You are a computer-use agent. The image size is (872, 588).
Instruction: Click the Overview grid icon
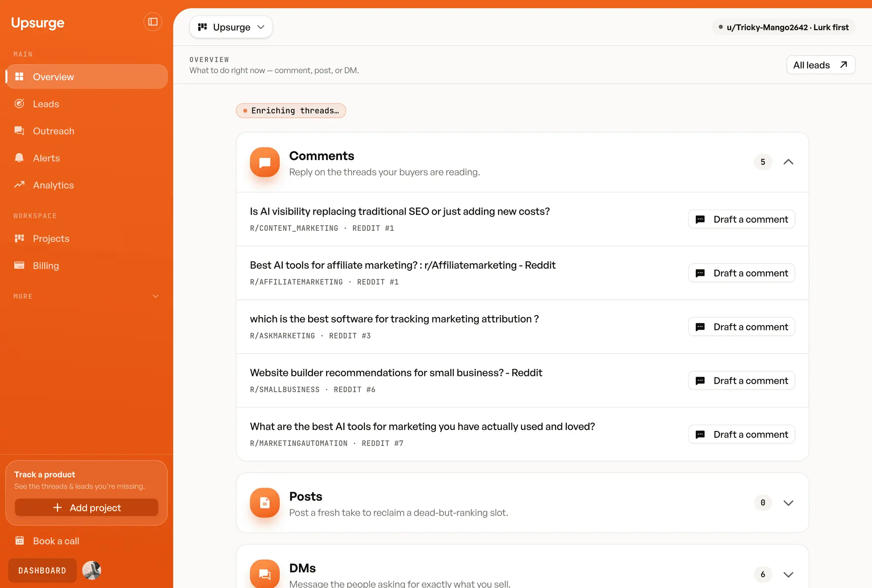(x=19, y=77)
